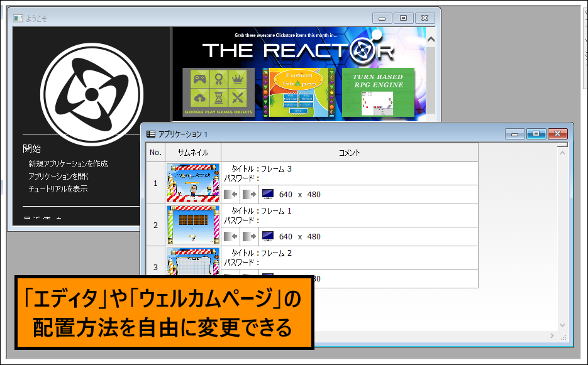Viewport: 588px width, 365px height.
Task: Maximize the アプリケーション 1 window
Action: click(536, 134)
